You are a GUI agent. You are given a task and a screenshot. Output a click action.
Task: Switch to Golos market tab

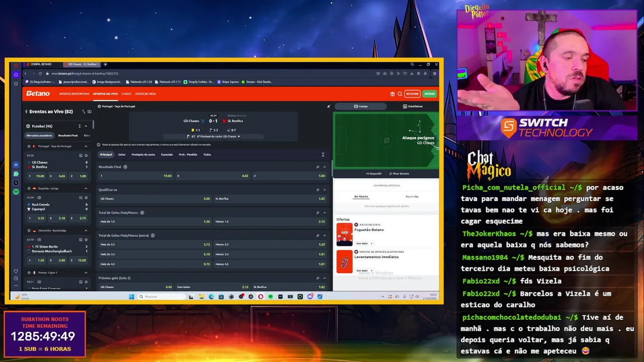(122, 155)
